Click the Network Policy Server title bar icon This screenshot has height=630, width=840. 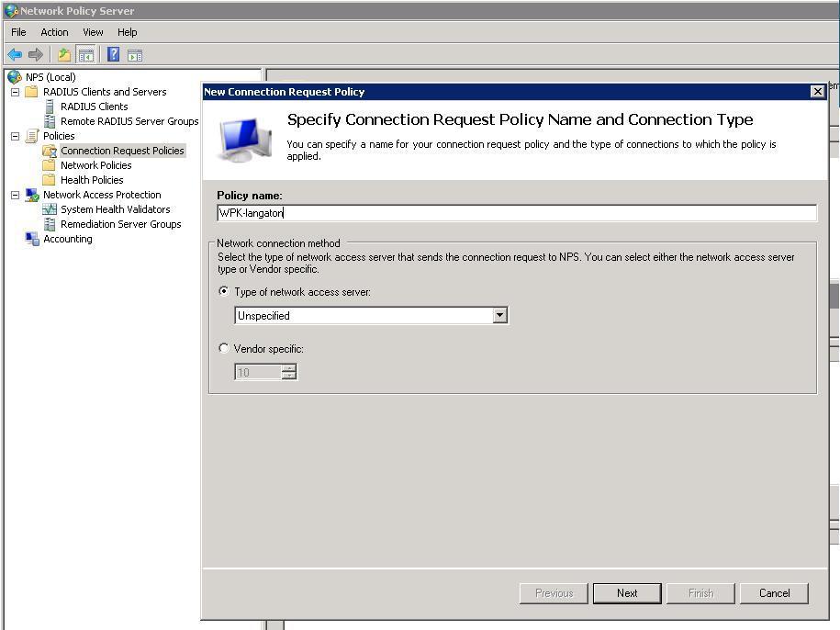(x=11, y=11)
